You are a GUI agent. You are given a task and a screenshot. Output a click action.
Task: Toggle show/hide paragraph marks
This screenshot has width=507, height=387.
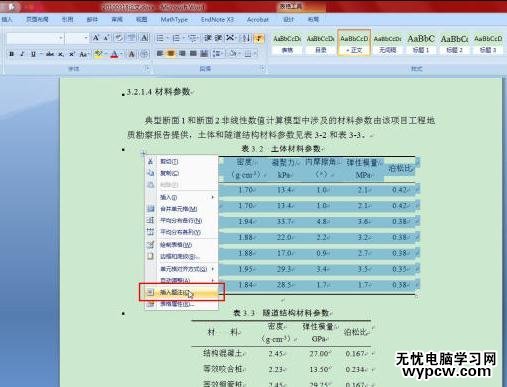259,38
